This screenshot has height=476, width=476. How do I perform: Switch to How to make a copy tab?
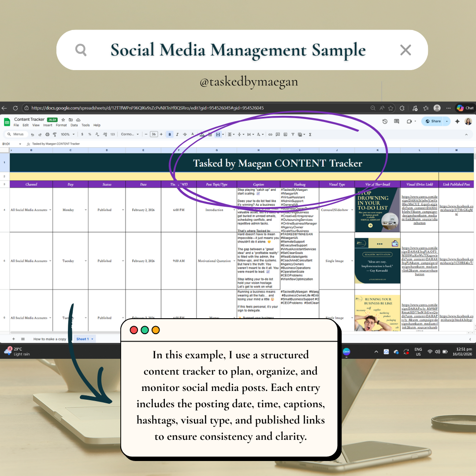coord(50,339)
